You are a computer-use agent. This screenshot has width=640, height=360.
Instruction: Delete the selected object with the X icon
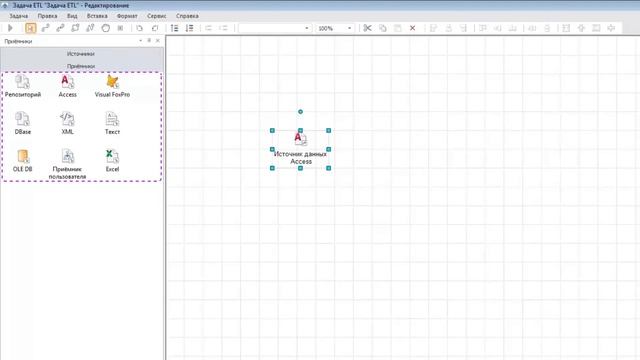[x=413, y=28]
